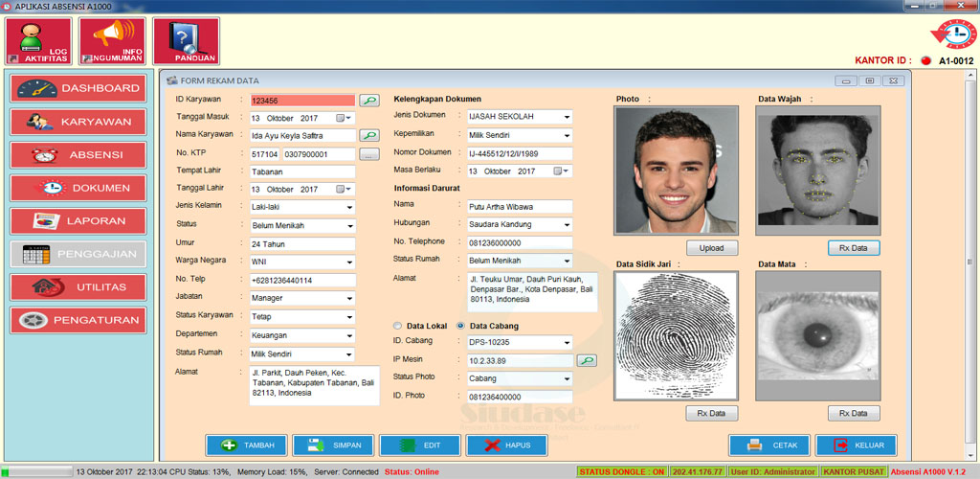The image size is (980, 479).
Task: Open the Jabatan dropdown list
Action: [x=348, y=298]
